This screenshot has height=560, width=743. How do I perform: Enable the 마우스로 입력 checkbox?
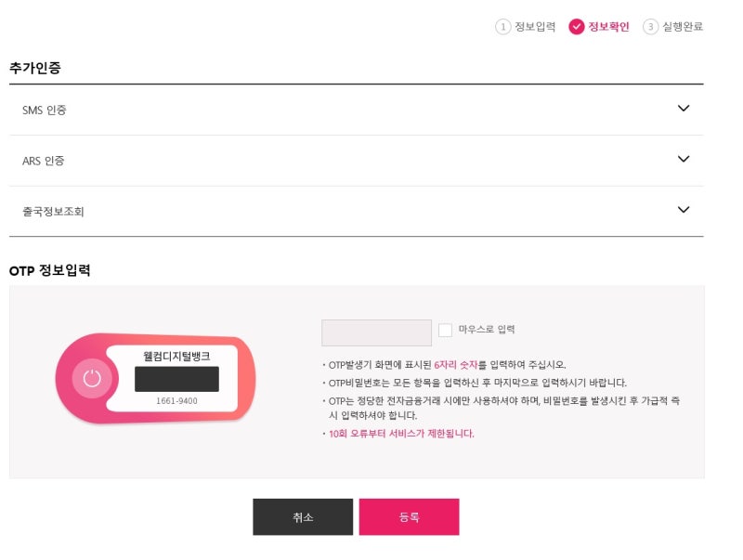coord(445,330)
